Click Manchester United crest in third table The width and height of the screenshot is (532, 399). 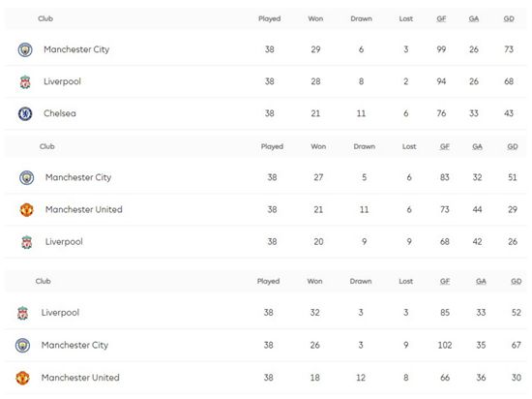23,378
